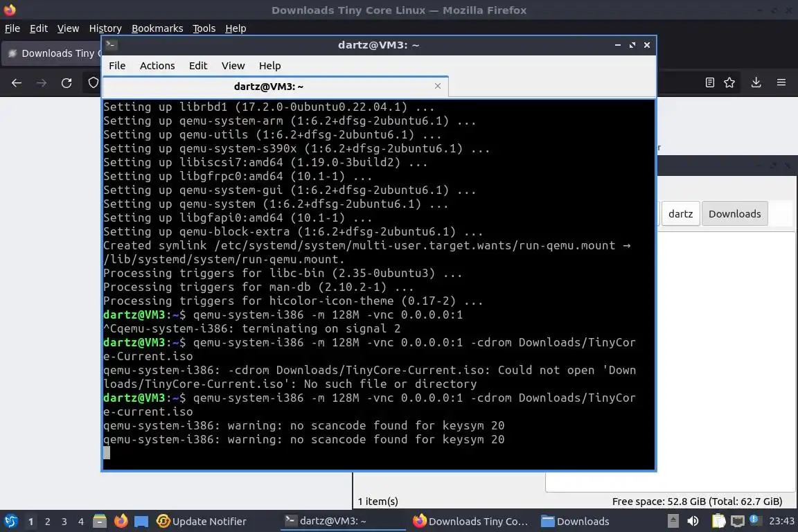Screen dimensions: 798x532
Task: Open the volume control tray icon
Action: 693,521
